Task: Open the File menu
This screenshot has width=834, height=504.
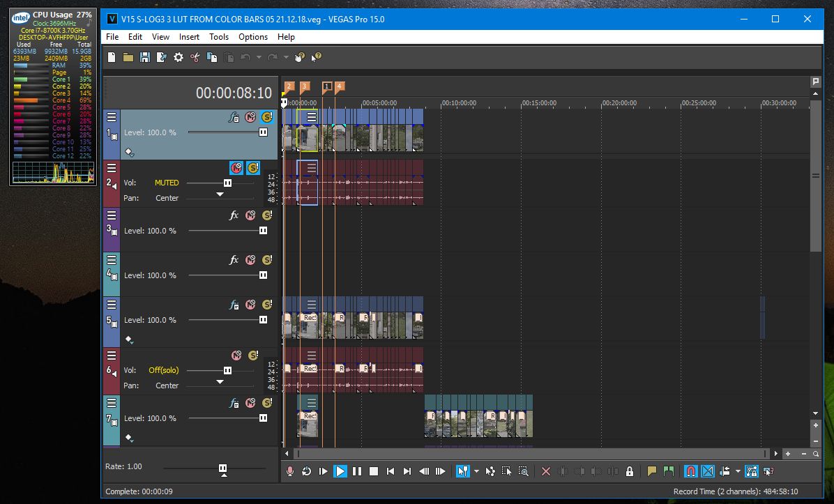Action: coord(112,37)
